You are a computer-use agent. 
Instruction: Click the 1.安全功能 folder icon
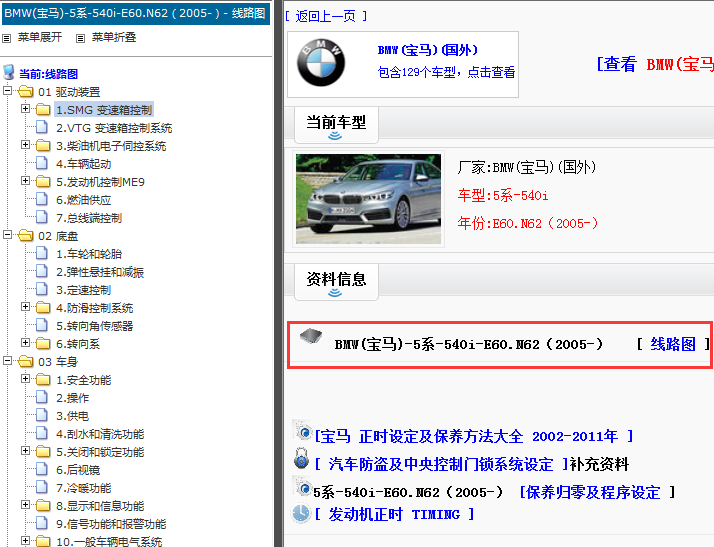tap(43, 380)
